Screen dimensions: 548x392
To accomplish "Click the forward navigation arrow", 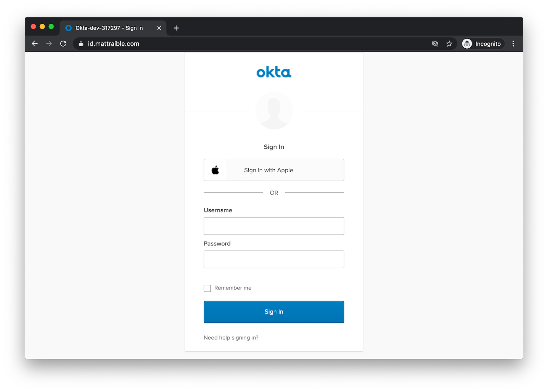I will point(49,44).
